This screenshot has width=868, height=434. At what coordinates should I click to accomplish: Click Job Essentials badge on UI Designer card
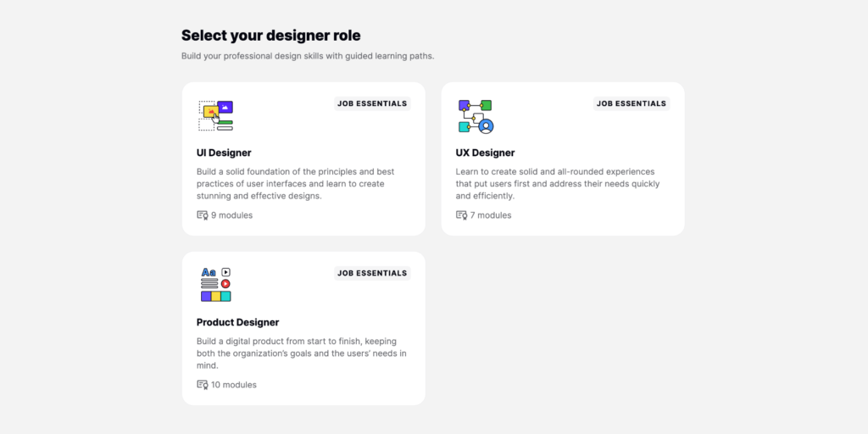372,103
